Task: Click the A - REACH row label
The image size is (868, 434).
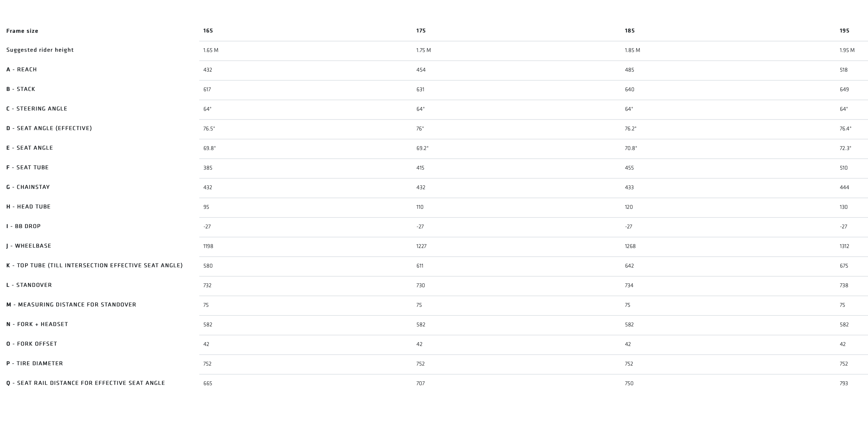Action: coord(22,69)
